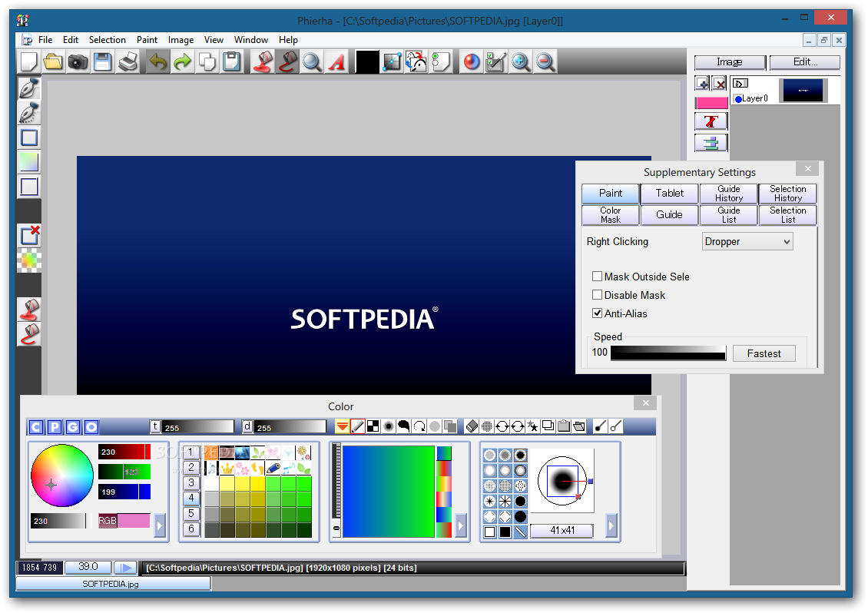This screenshot has width=868, height=613.
Task: Create a new blank document
Action: point(28,62)
